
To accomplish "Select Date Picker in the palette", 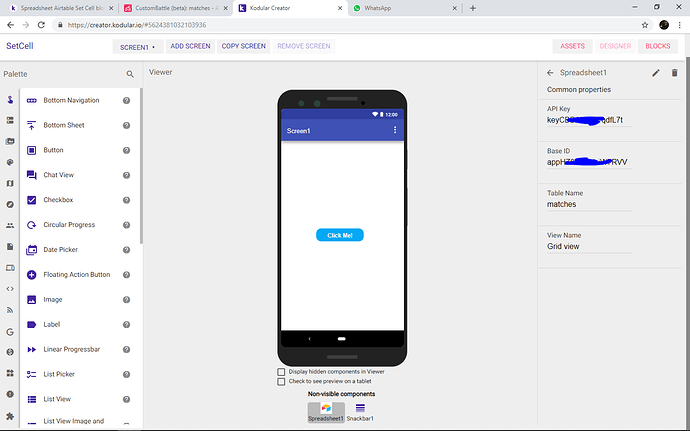I will (60, 250).
